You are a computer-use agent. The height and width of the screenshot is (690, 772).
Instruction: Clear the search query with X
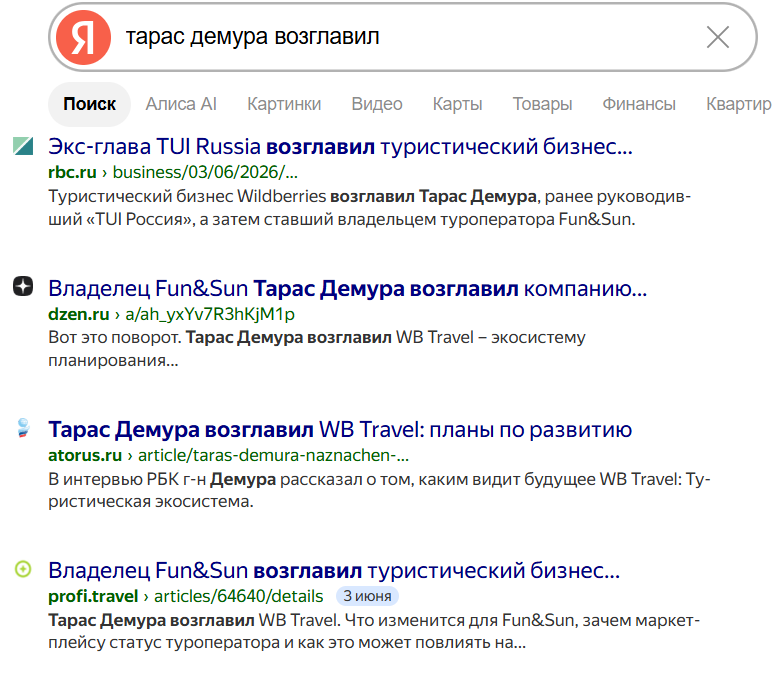717,37
